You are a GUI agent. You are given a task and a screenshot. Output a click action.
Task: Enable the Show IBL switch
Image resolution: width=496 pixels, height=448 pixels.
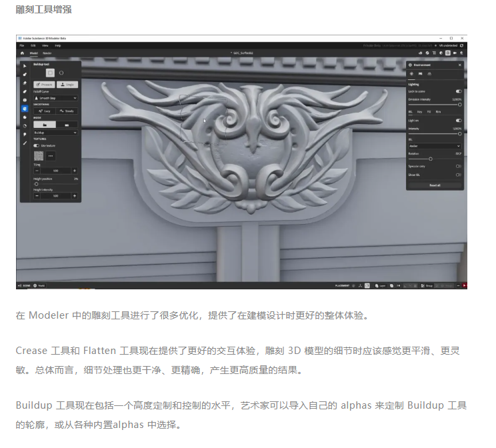459,175
